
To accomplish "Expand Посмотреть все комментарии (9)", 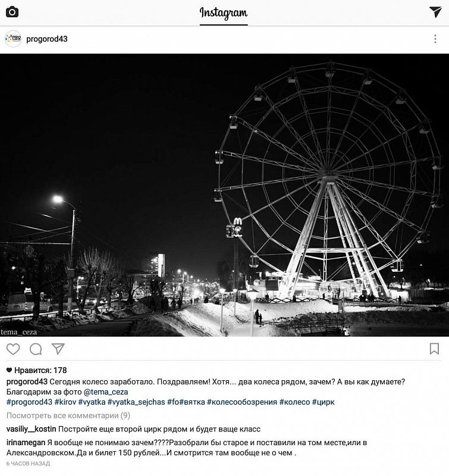I will pos(68,415).
